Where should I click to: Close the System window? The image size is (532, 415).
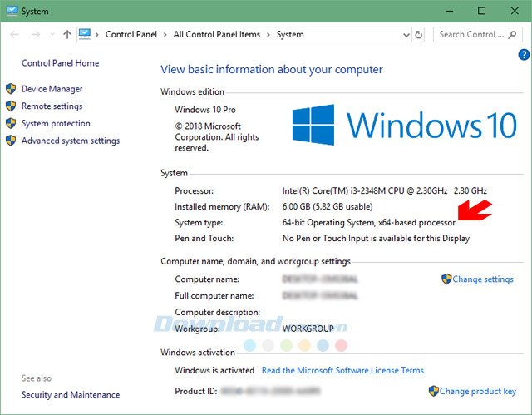coord(515,11)
